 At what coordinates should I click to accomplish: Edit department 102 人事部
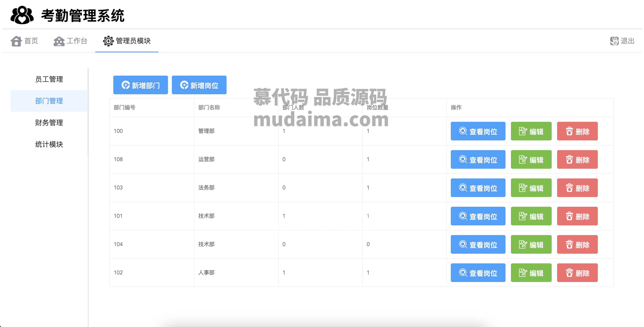531,272
